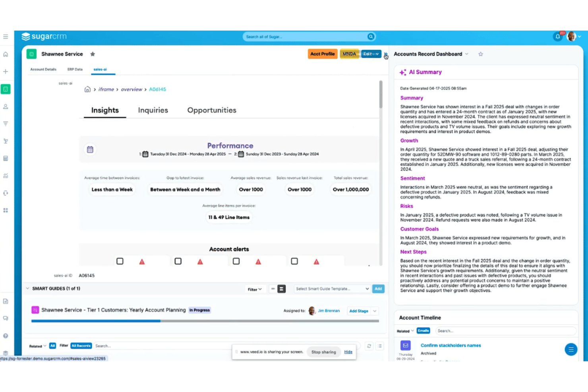Viewport: 588px width, 392px height.
Task: Click the Add Stage button
Action: point(359,311)
